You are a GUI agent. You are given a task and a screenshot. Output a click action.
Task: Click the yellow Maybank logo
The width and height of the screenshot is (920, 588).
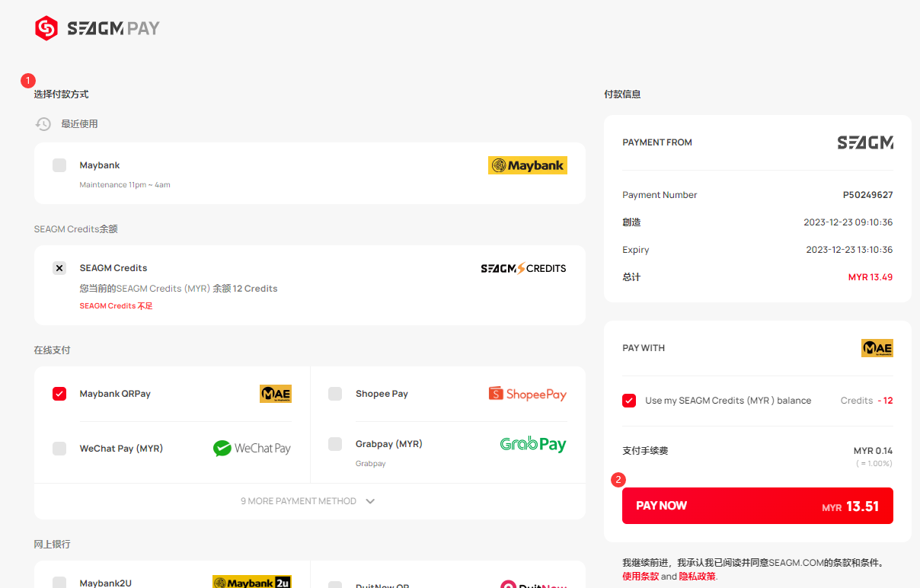pyautogui.click(x=527, y=165)
